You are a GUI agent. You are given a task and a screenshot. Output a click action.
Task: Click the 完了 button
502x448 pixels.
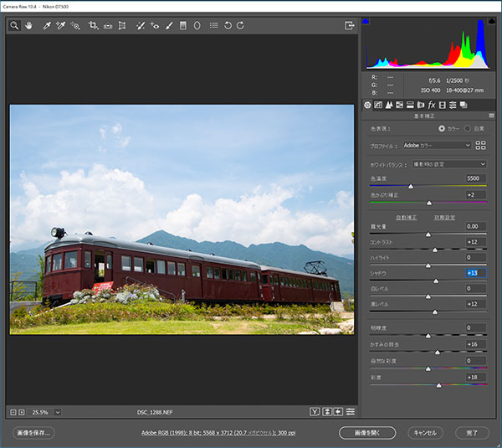(472, 433)
